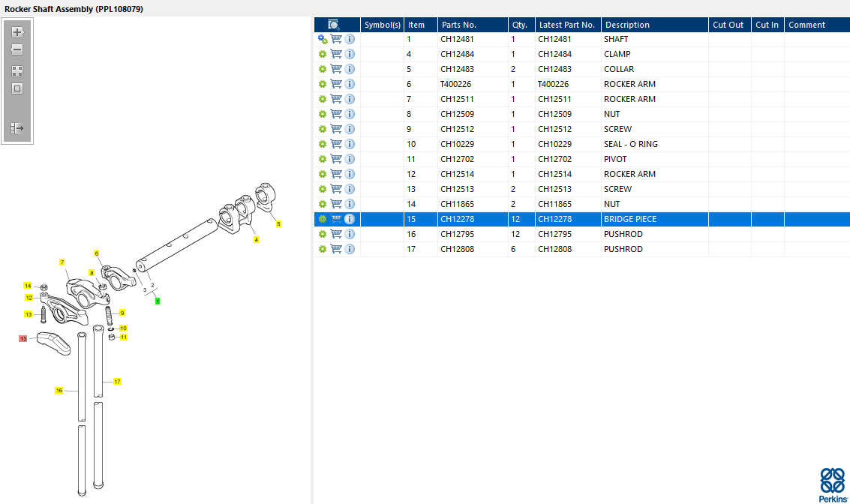The width and height of the screenshot is (850, 504).
Task: Add PUSHROD CH12808 to cart
Action: pos(336,249)
